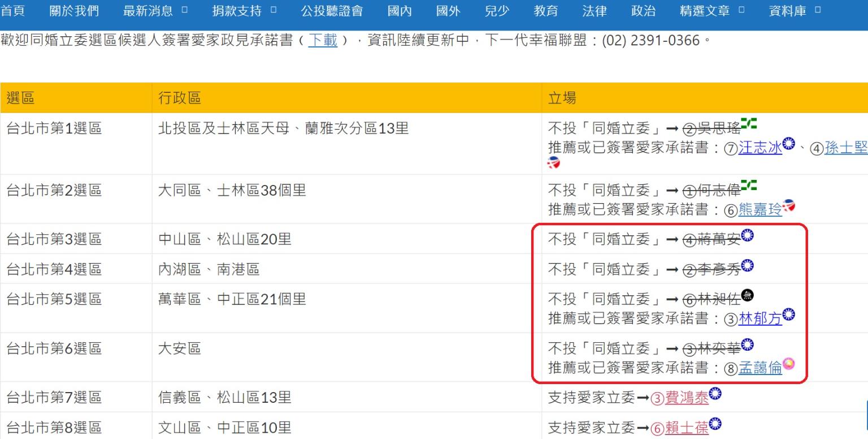Click the party emblem after 李彥秀
Image resolution: width=868 pixels, height=439 pixels.
747,265
